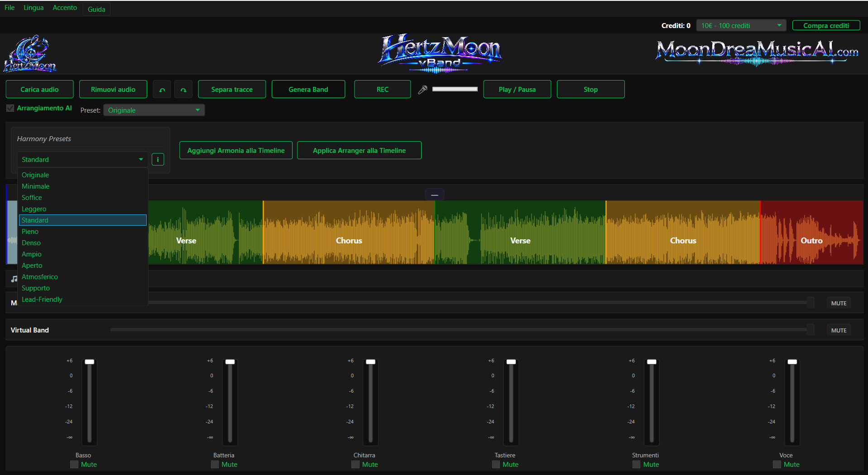Open the File menu

pos(10,8)
